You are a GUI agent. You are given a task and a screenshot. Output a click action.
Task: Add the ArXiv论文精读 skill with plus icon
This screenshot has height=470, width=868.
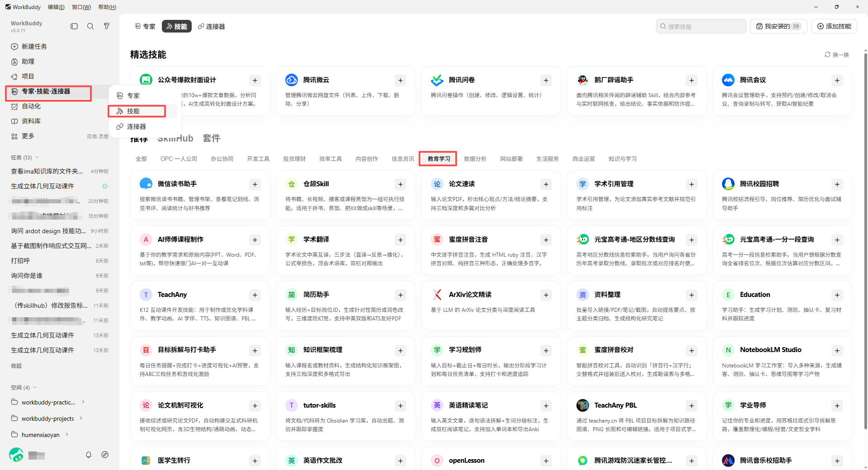click(546, 295)
